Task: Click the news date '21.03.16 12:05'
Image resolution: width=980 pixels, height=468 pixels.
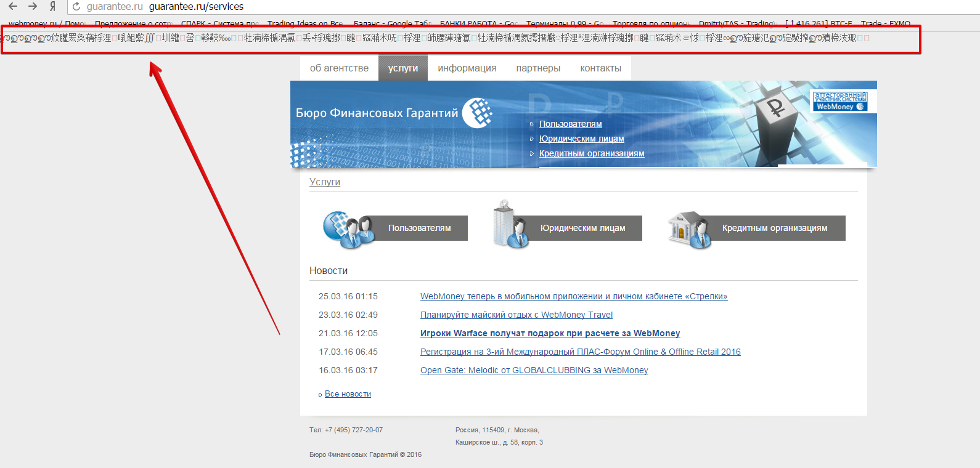Action: (348, 333)
